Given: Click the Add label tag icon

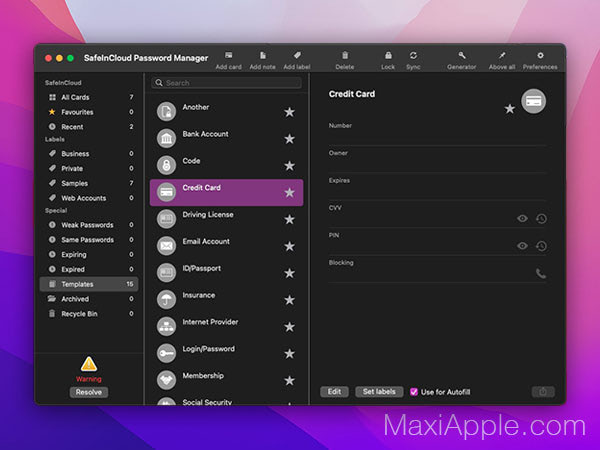Looking at the screenshot, I should (x=297, y=55).
